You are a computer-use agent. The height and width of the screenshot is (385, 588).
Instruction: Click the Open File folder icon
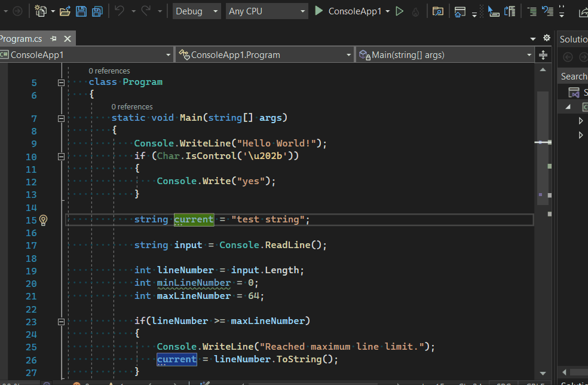click(65, 11)
